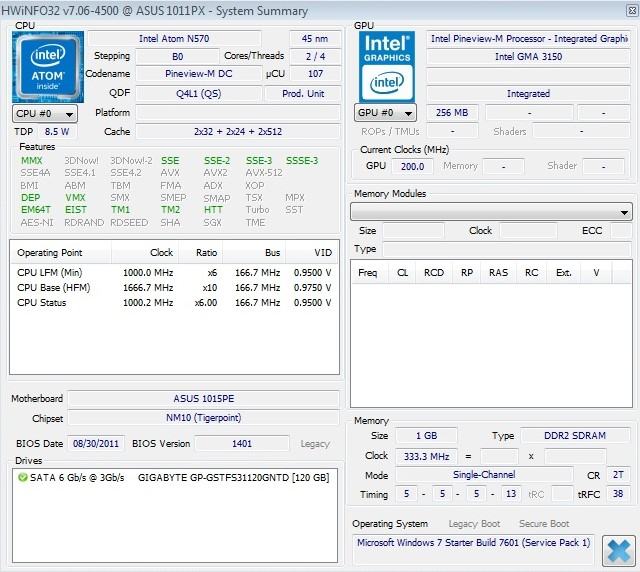Click the VID column header
This screenshot has width=640, height=572.
click(x=312, y=253)
